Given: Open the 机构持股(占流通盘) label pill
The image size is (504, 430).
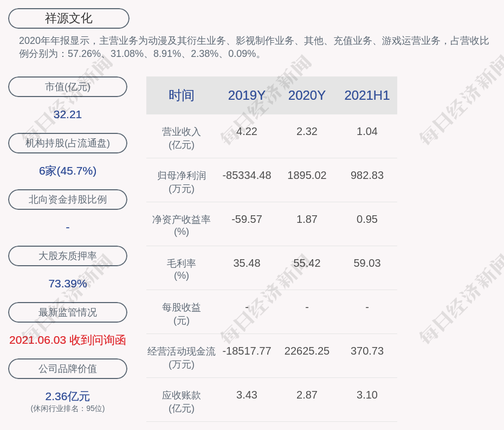Looking at the screenshot, I should (68, 143).
